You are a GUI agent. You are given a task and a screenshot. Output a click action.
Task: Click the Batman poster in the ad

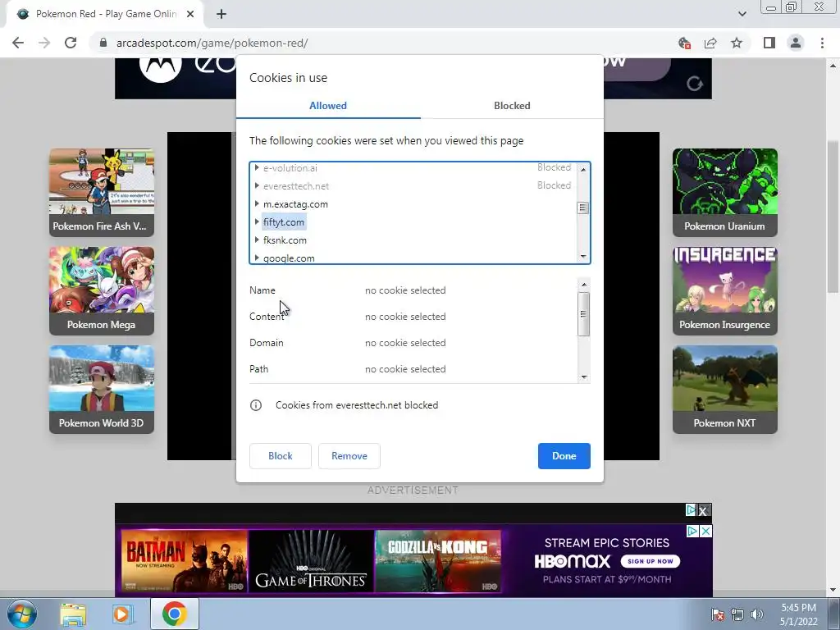(184, 561)
